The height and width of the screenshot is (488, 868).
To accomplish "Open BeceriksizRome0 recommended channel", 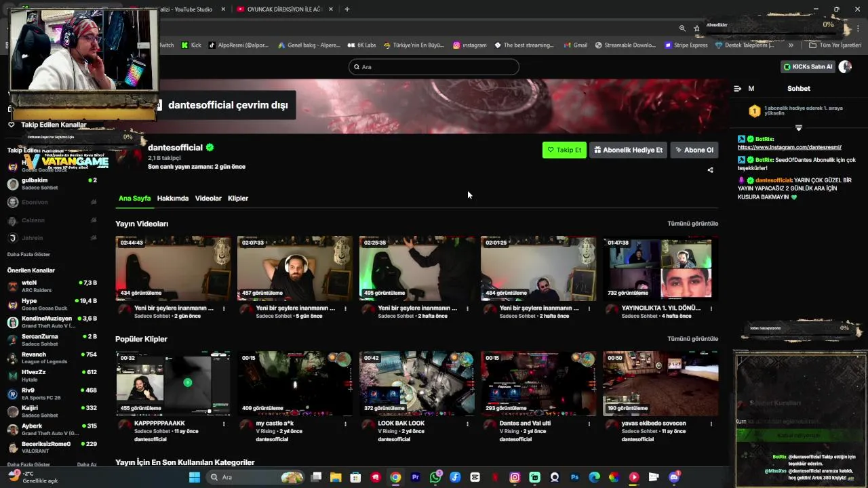I will click(x=52, y=447).
